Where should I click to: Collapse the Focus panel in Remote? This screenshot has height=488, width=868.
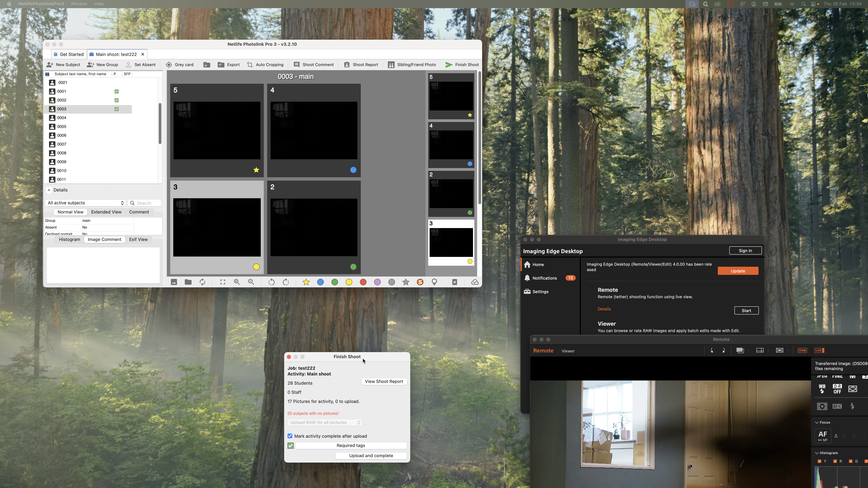[x=817, y=422]
